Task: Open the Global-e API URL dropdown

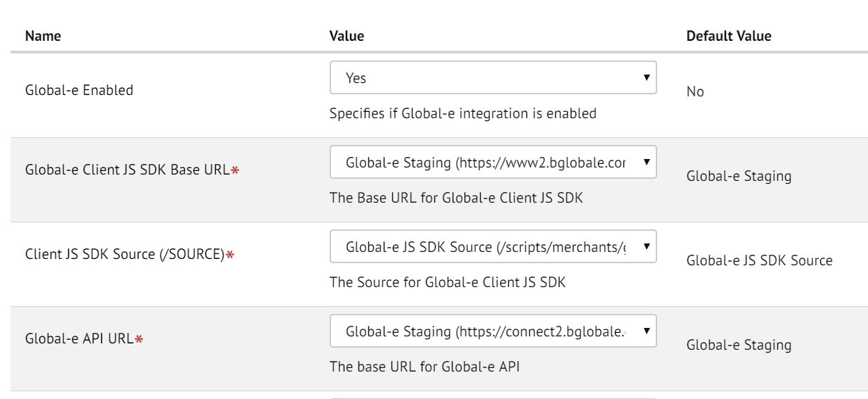Action: [x=493, y=331]
